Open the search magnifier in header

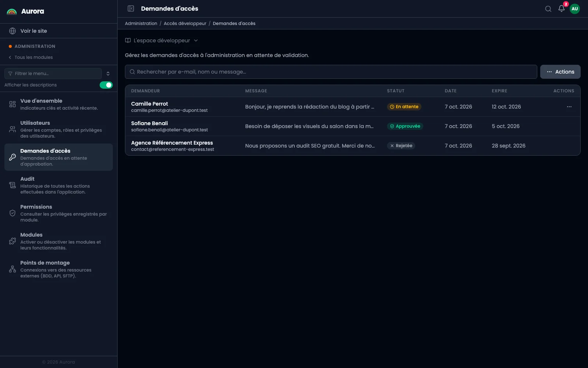pyautogui.click(x=548, y=9)
